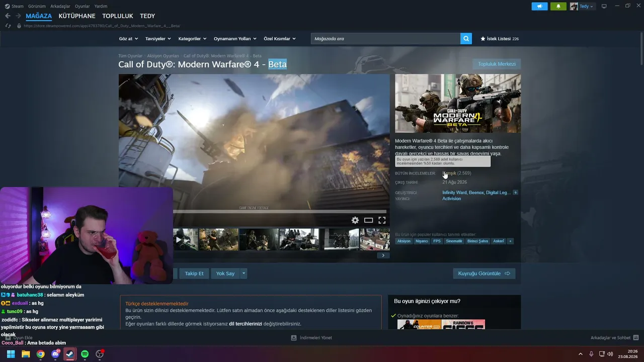Viewport: 644px width, 362px height.
Task: Click the Topluluk Merkezi button
Action: pyautogui.click(x=497, y=64)
